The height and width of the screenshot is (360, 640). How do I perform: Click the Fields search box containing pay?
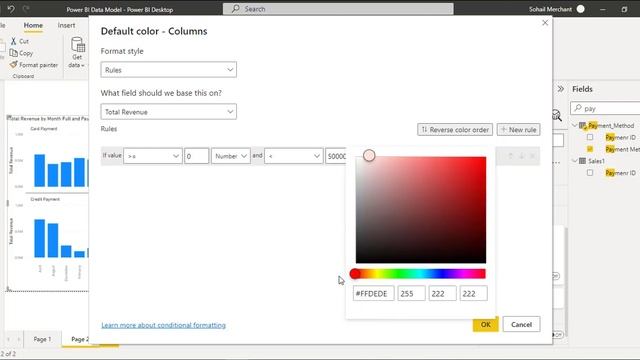point(606,108)
